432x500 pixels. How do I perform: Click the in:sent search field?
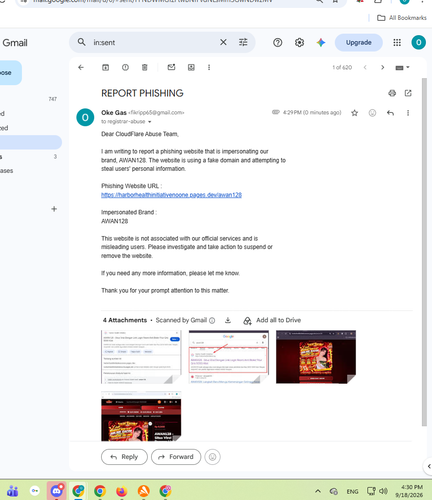[x=153, y=42]
